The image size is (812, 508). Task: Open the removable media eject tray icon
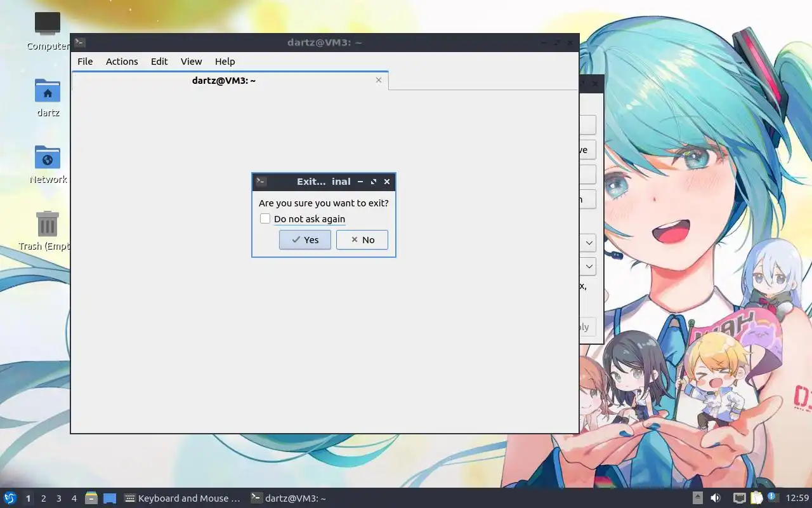point(697,498)
